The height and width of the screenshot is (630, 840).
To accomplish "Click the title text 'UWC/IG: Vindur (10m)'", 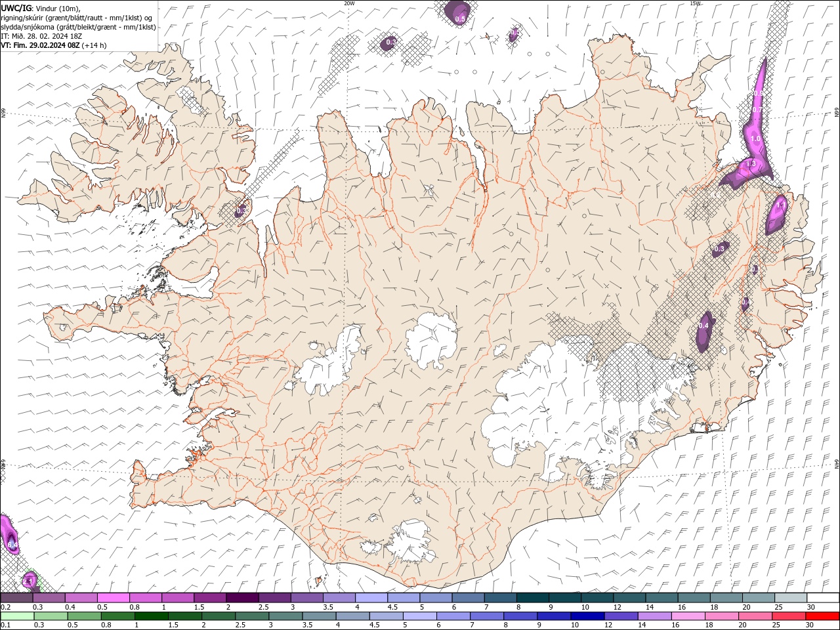I will tap(40, 8).
